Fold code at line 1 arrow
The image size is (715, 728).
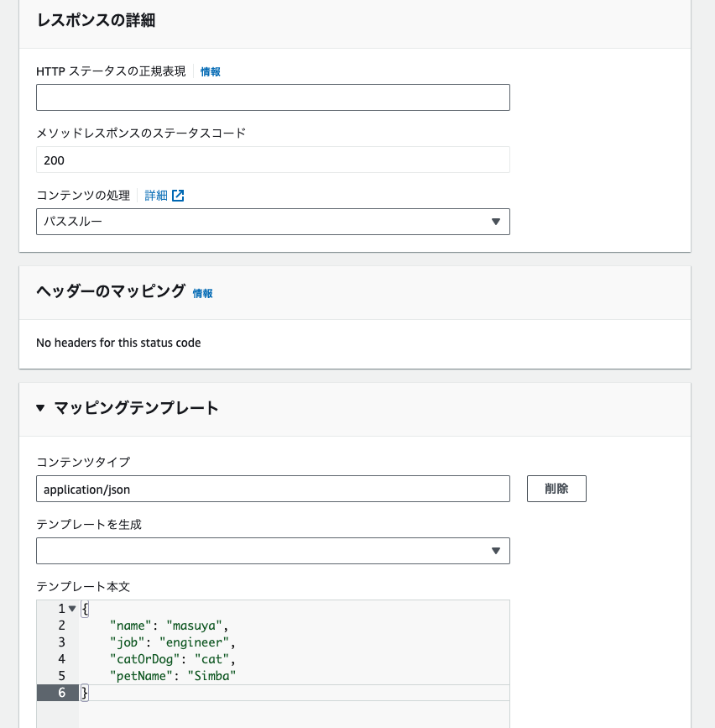point(72,608)
